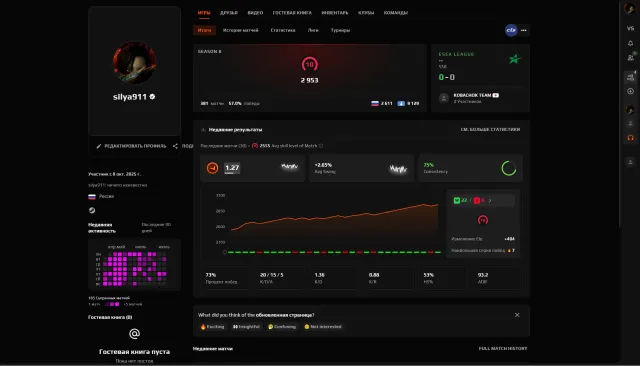This screenshot has height=366, width=640.
Task: Click the 20 / 15 / 5 K/D/A stat
Action: click(279, 278)
